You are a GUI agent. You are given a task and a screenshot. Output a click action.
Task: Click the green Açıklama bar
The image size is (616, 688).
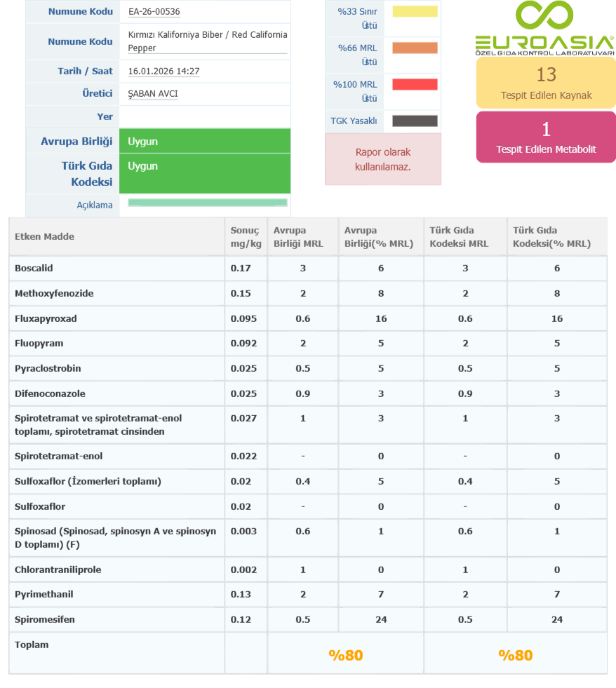point(208,203)
